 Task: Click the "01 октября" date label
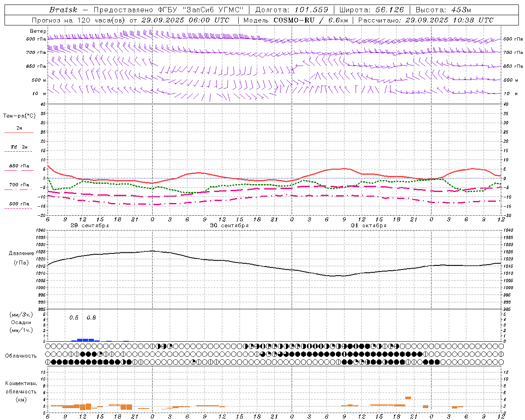369,226
